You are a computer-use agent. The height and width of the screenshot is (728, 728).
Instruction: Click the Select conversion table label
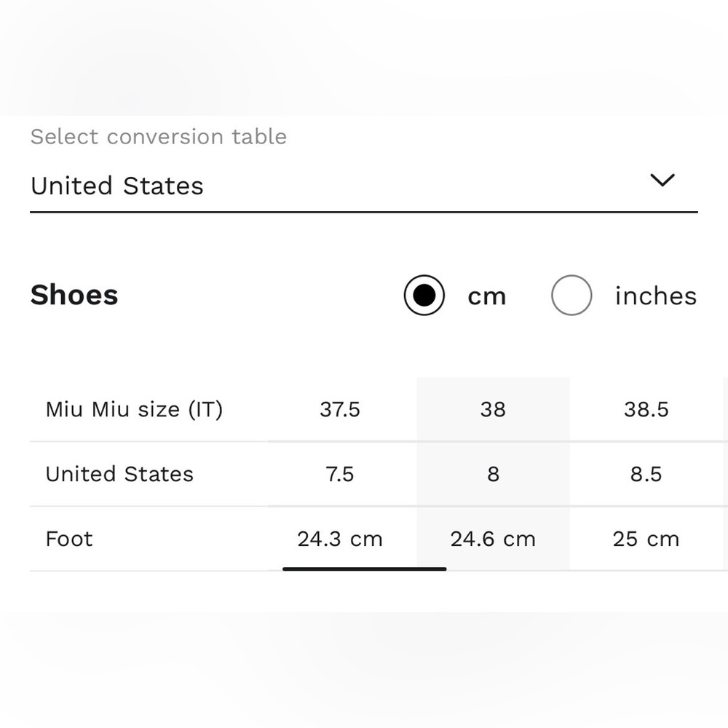pyautogui.click(x=159, y=137)
